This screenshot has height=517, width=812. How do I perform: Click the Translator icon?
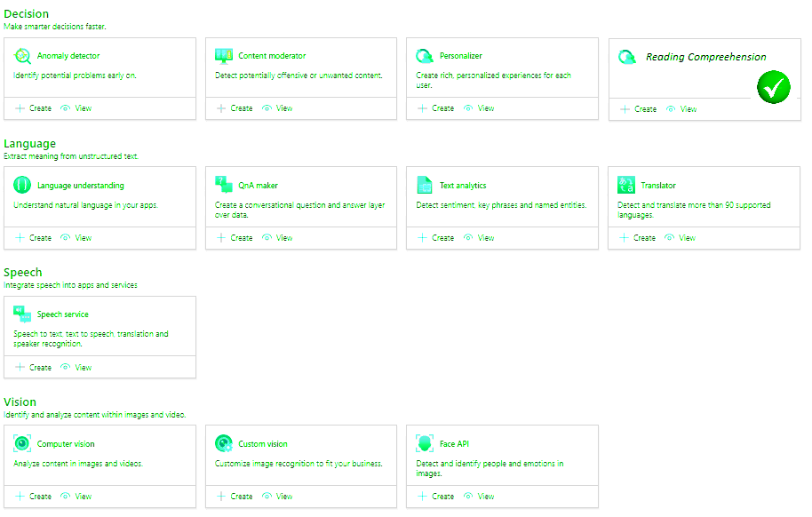click(x=626, y=186)
